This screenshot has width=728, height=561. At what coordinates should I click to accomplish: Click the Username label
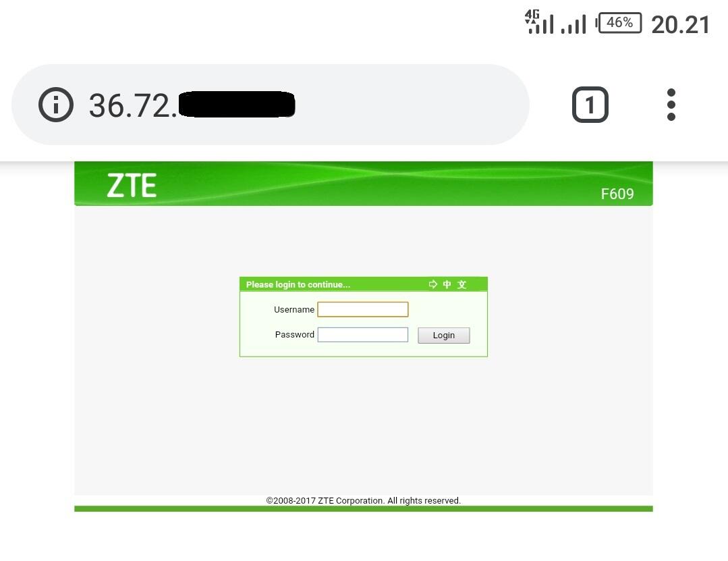point(294,310)
